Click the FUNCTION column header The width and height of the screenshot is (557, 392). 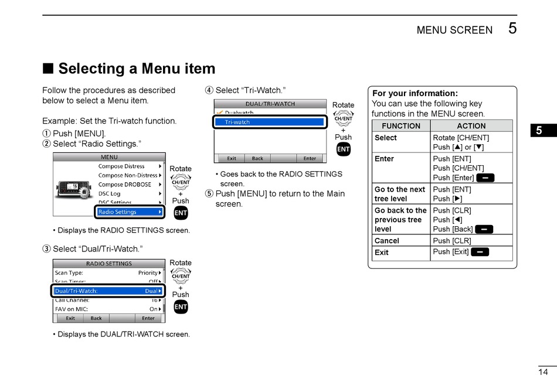pyautogui.click(x=401, y=126)
